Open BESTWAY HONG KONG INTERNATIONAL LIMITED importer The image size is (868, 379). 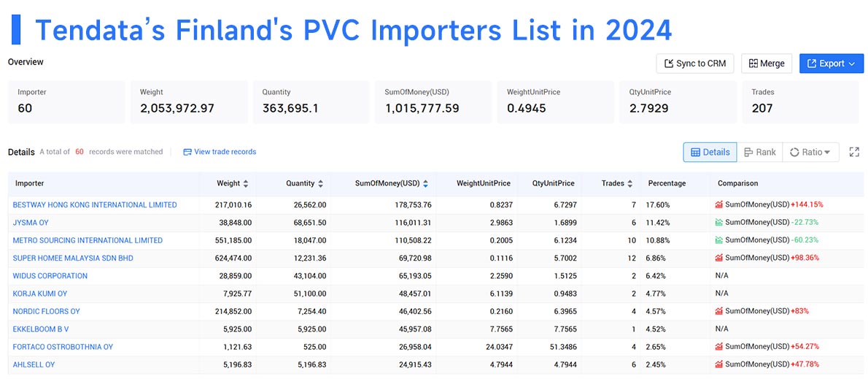click(x=95, y=205)
